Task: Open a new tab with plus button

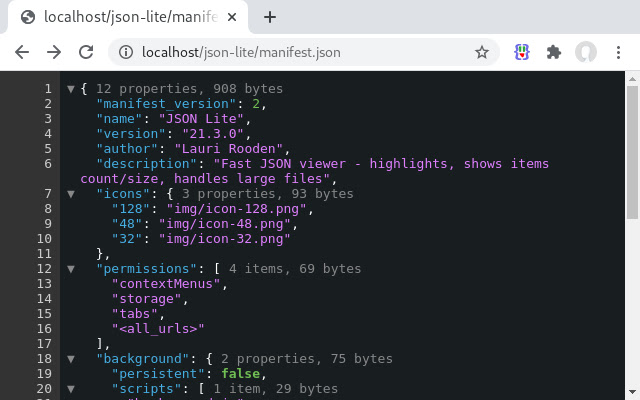Action: coord(270,17)
